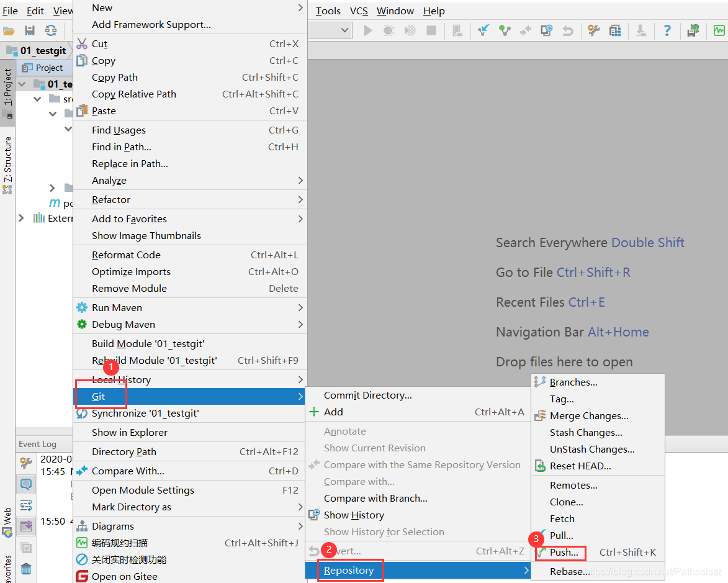Screen dimensions: 728x583
Task: Select Open on Gitee item
Action: (x=190, y=577)
